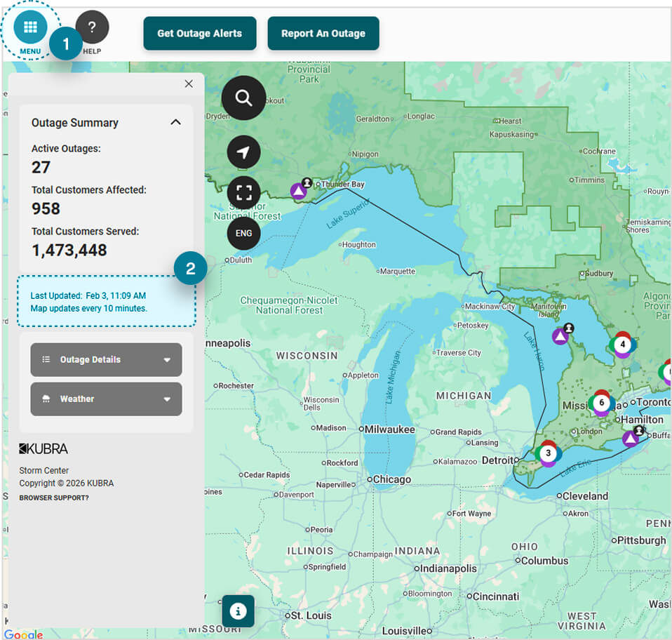
Task: Open the map legend info icon
Action: tap(238, 611)
